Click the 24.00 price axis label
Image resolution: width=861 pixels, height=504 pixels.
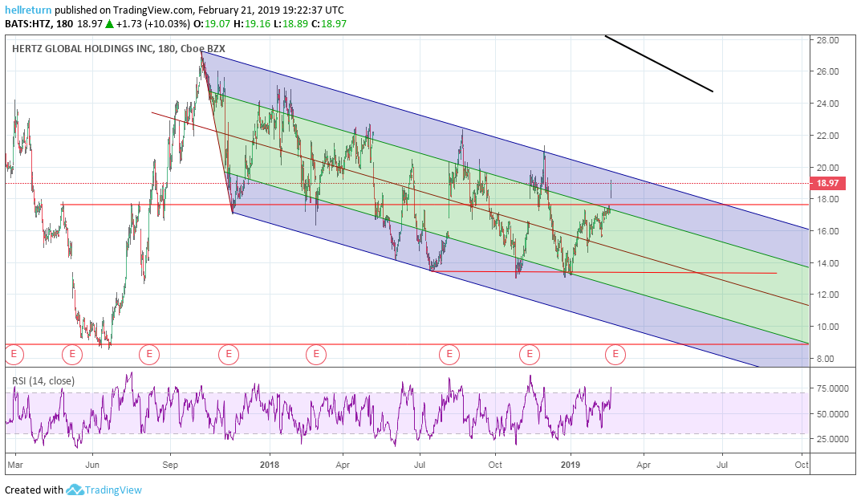click(827, 104)
